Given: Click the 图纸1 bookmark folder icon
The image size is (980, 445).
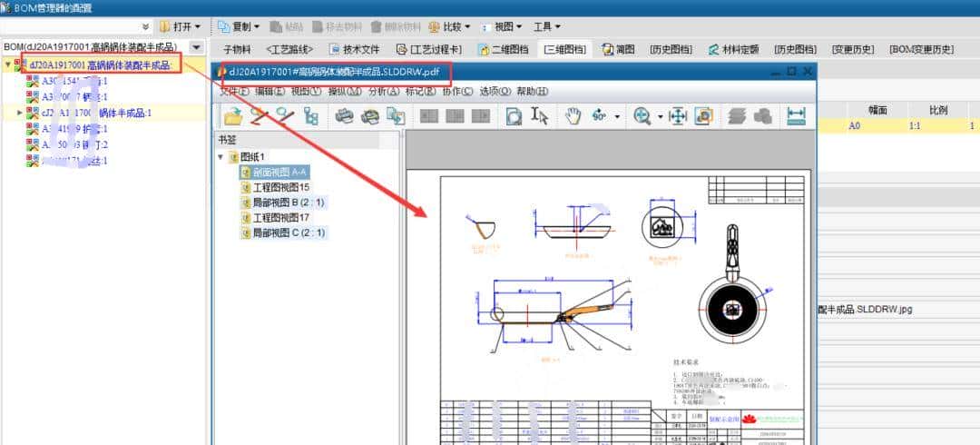Looking at the screenshot, I should tap(234, 156).
